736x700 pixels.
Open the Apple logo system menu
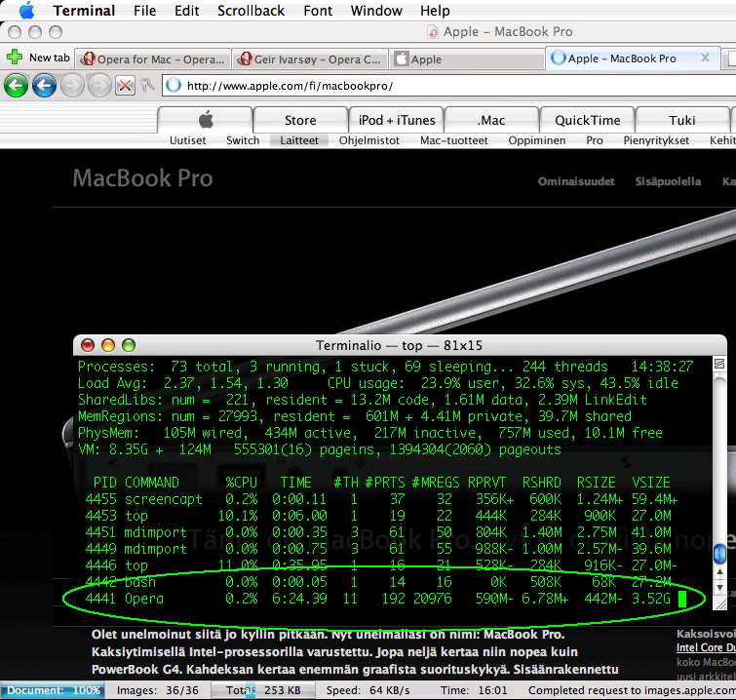(25, 12)
